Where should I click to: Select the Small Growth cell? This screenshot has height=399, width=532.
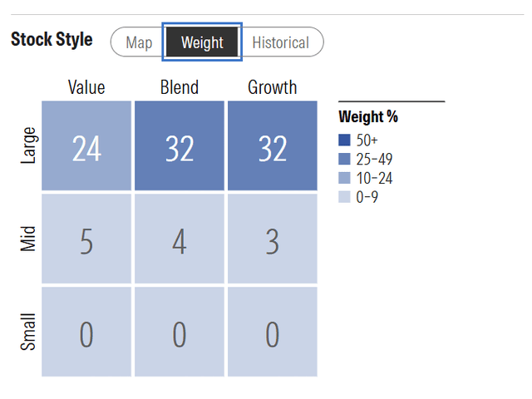272,332
